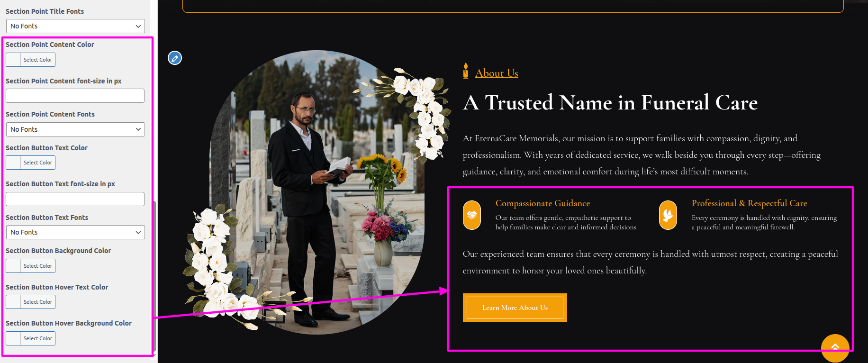Click the Learn More About Us button
The height and width of the screenshot is (363, 868).
tap(515, 308)
